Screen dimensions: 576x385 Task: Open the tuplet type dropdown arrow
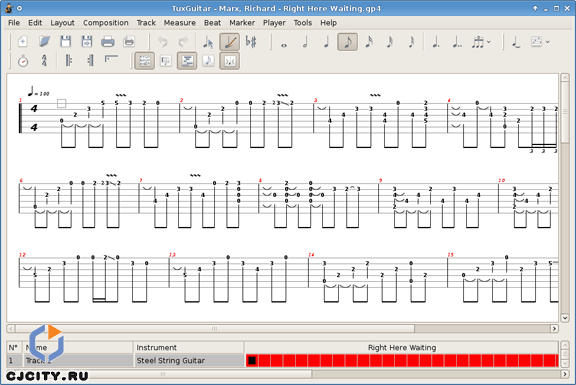[x=489, y=42]
